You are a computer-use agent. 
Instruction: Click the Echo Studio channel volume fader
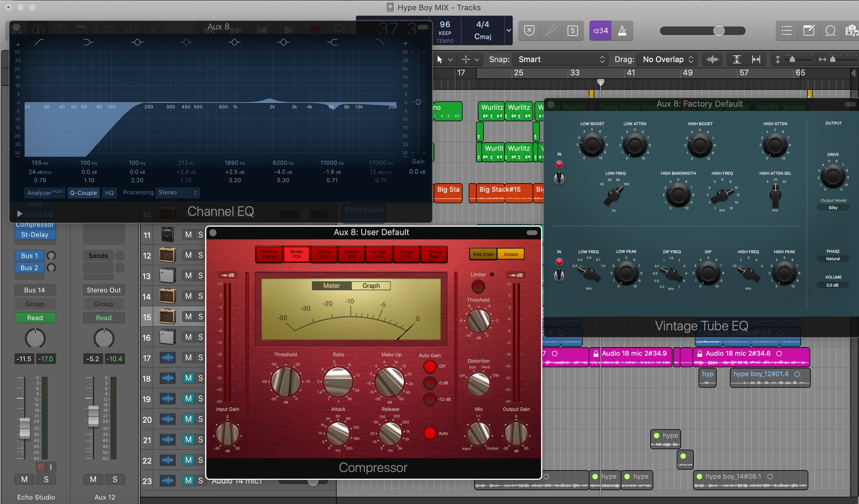tap(24, 428)
